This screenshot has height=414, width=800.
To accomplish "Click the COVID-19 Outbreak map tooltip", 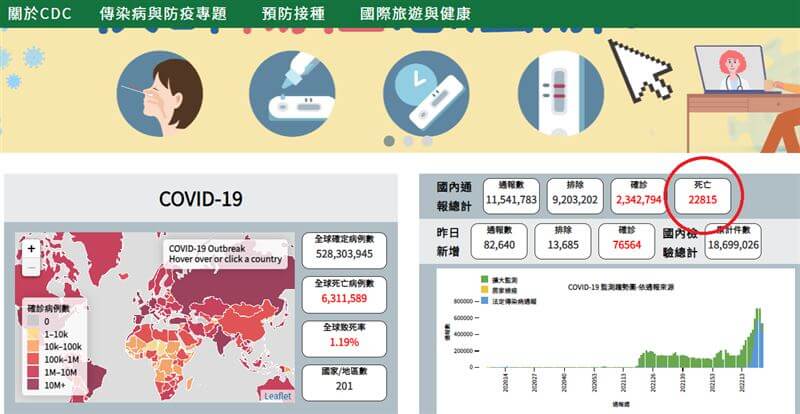I will tap(225, 254).
